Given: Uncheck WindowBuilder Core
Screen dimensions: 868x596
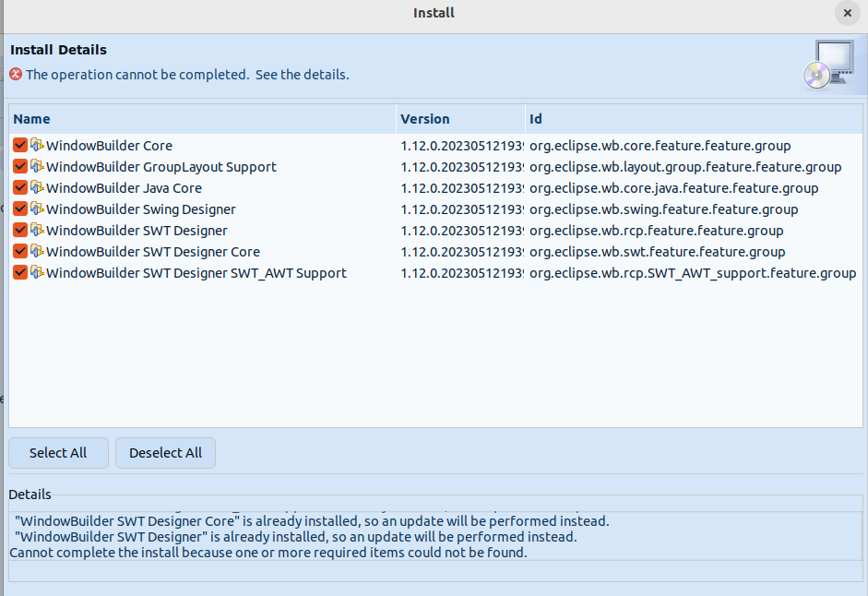Looking at the screenshot, I should [x=19, y=145].
